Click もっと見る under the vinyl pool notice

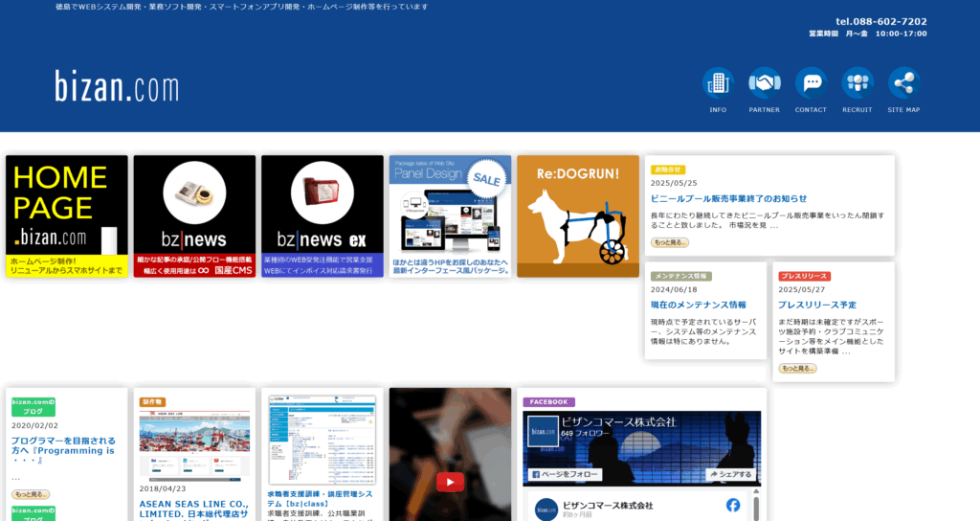click(x=669, y=242)
